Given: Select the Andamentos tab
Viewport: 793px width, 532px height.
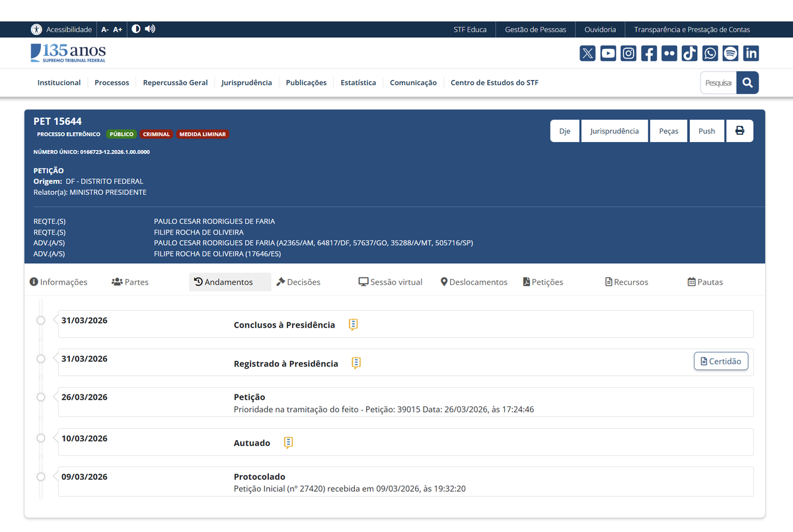Looking at the screenshot, I should click(230, 282).
